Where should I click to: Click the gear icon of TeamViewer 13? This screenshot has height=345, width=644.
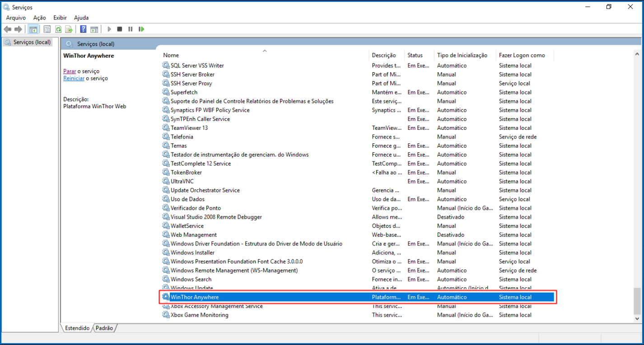166,128
